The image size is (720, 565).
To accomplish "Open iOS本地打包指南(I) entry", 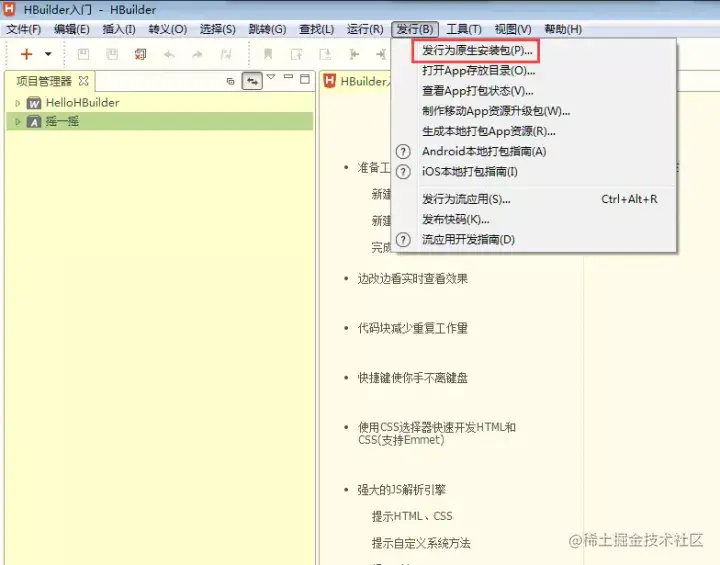I will coord(534,172).
